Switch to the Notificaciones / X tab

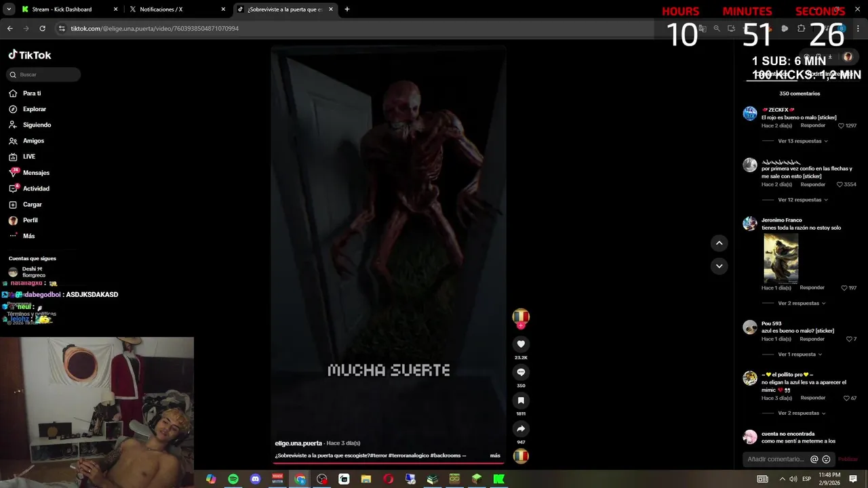176,9
